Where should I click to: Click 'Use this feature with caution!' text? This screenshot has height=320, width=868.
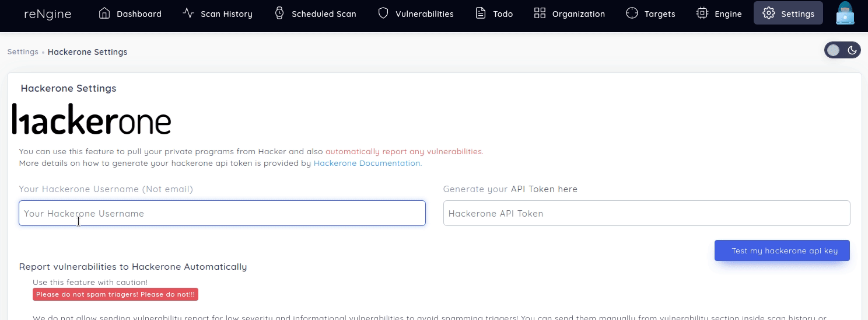(90, 282)
